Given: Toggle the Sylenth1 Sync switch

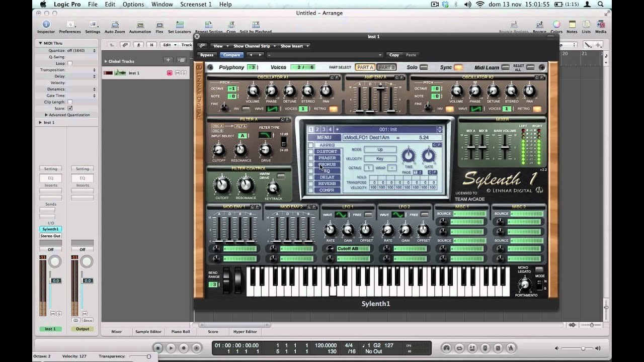Looking at the screenshot, I should pos(458,67).
